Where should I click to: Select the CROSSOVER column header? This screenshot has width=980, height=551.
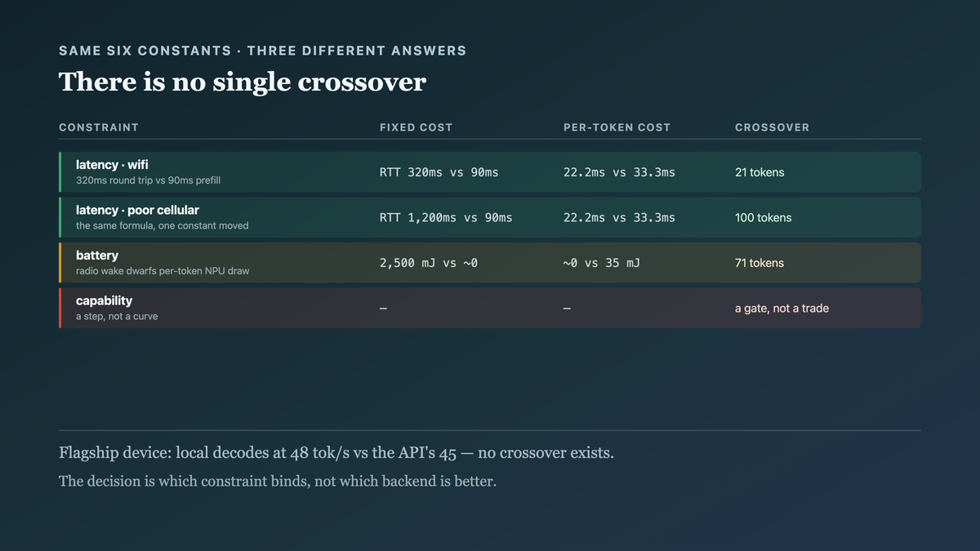point(772,127)
